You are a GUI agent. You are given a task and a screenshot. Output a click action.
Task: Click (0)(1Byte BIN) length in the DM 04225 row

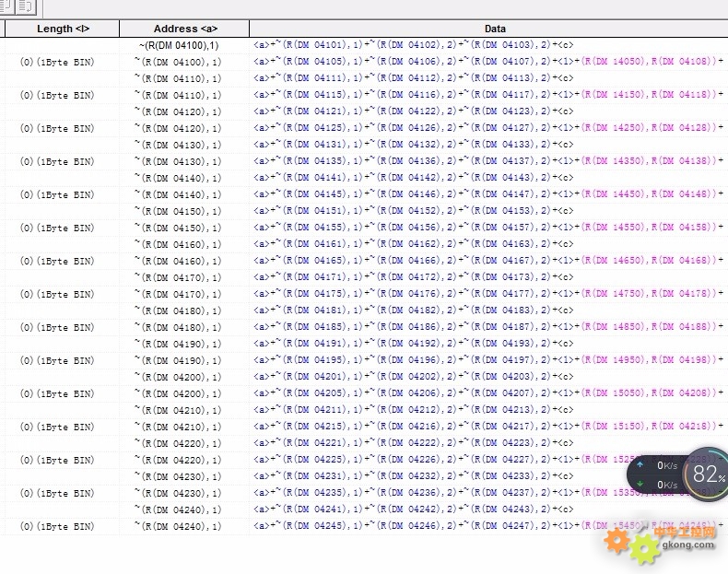pyautogui.click(x=57, y=461)
